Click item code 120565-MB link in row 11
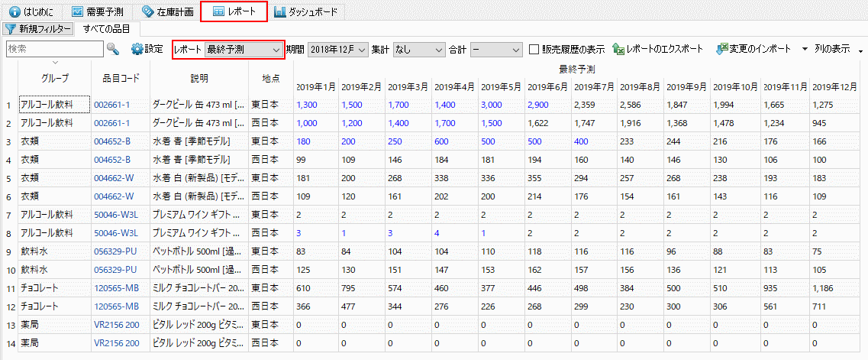Viewport: 868px width, 360px height. pos(116,288)
